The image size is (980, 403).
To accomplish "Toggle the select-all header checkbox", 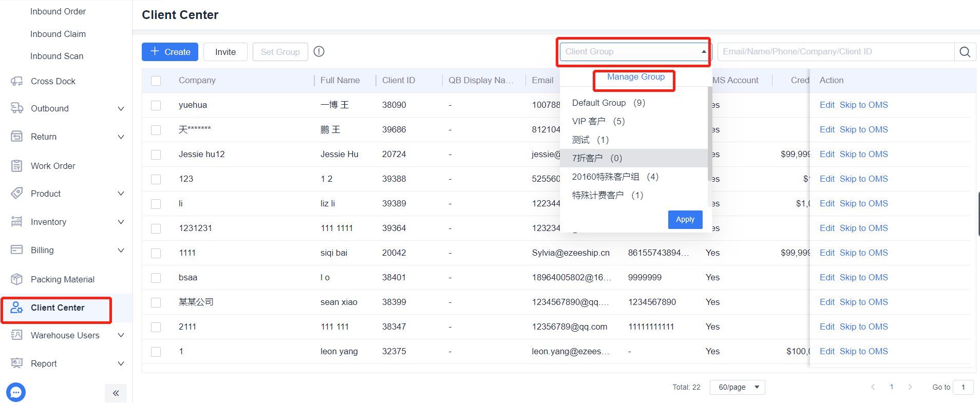I will [x=156, y=81].
